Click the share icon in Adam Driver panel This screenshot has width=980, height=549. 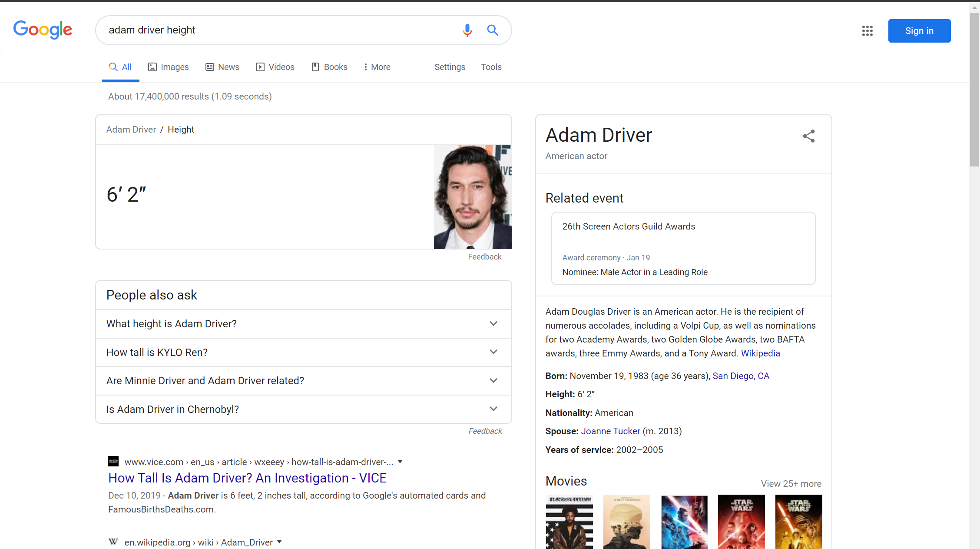click(808, 136)
